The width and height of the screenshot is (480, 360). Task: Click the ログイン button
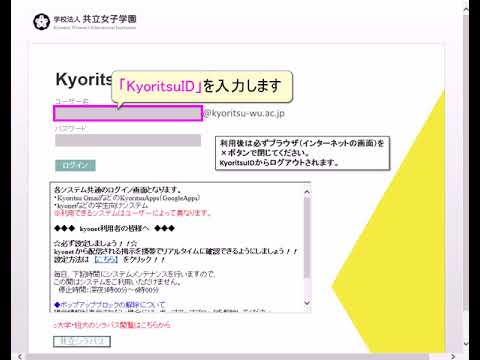pos(75,165)
